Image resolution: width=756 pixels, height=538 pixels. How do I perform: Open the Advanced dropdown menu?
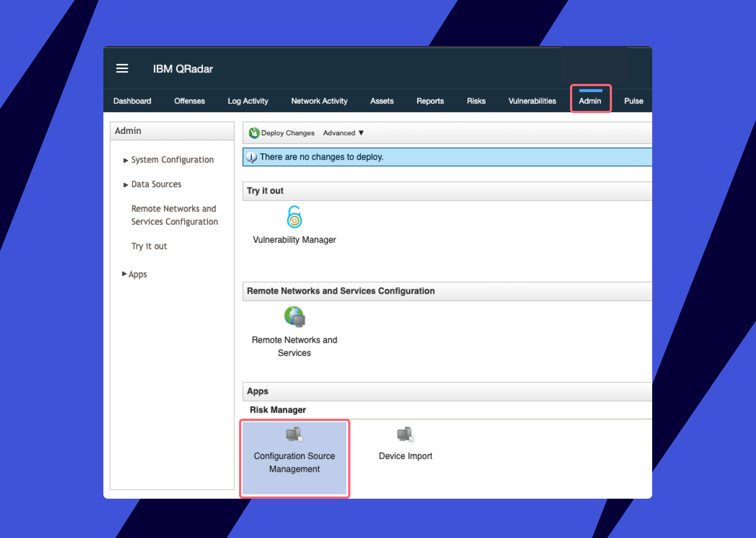[x=343, y=133]
